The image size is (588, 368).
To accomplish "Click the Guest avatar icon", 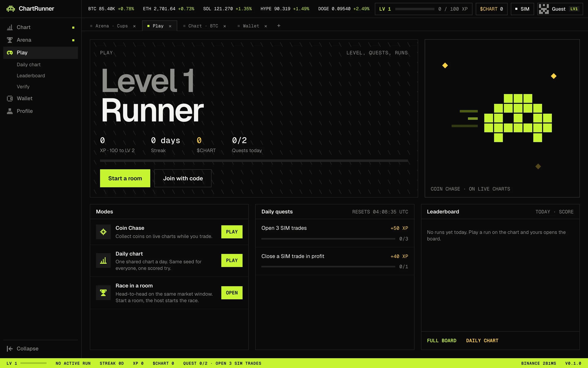I will pyautogui.click(x=544, y=9).
